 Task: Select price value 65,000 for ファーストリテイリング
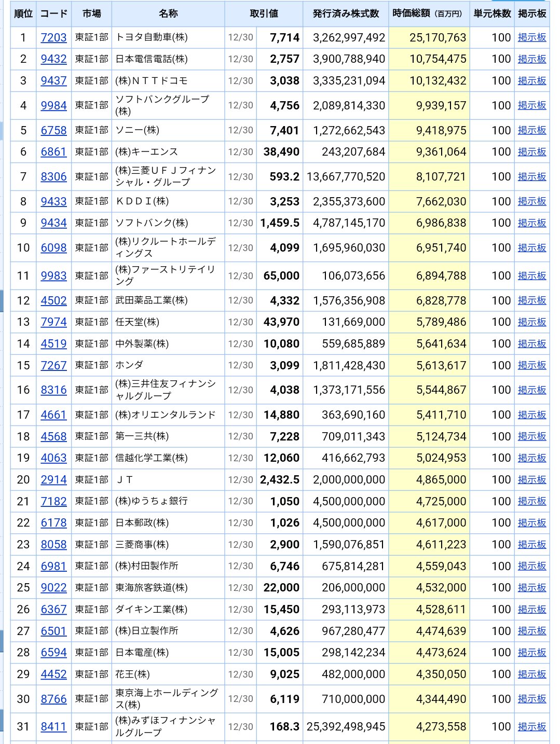281,276
